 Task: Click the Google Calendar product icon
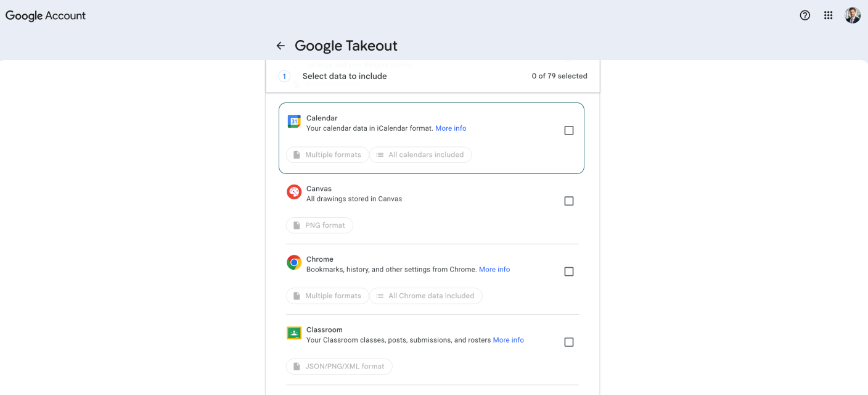(294, 122)
